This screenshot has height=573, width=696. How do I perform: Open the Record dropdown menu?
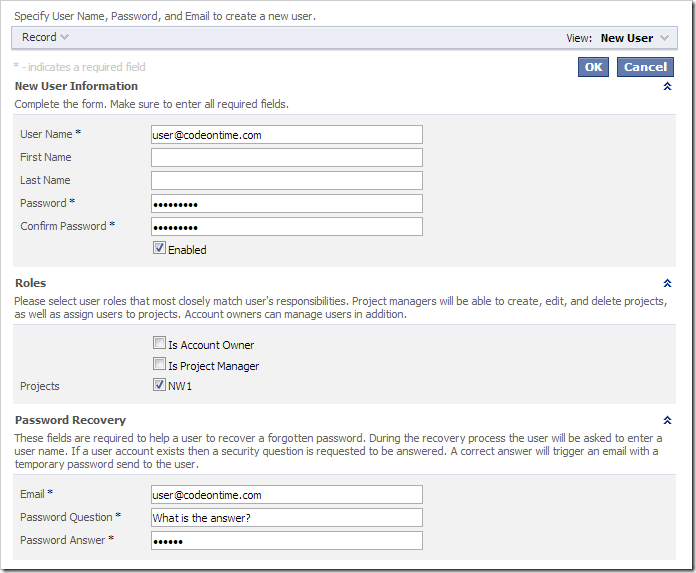point(45,38)
